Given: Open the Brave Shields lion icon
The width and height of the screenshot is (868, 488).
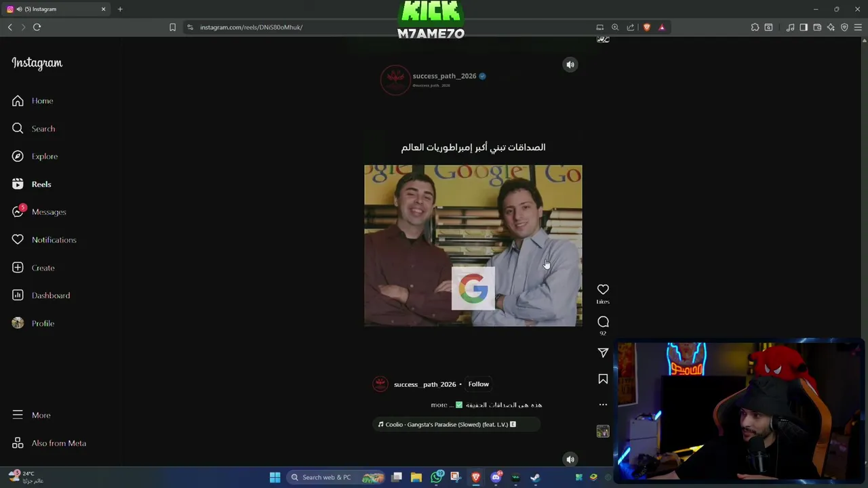Looking at the screenshot, I should tap(647, 27).
